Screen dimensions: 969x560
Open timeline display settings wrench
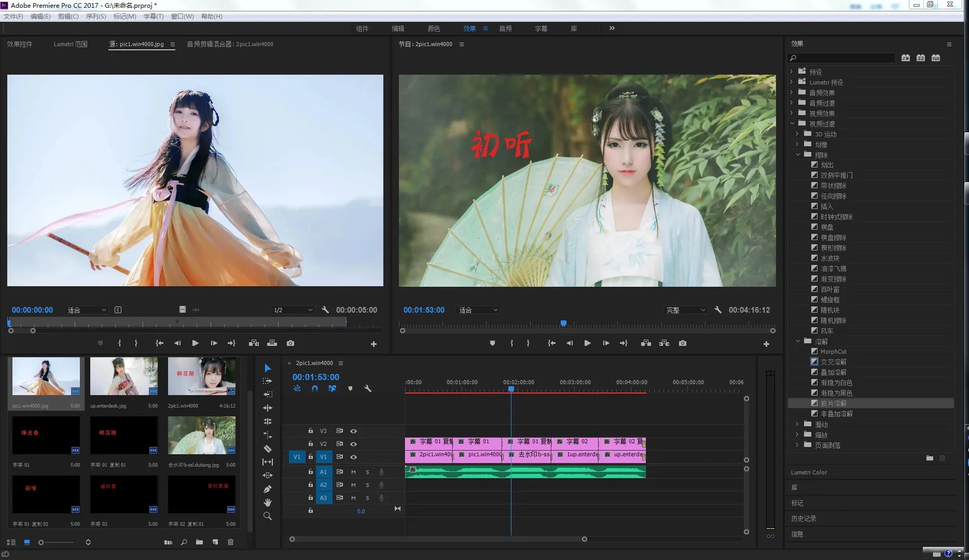pyautogui.click(x=368, y=388)
